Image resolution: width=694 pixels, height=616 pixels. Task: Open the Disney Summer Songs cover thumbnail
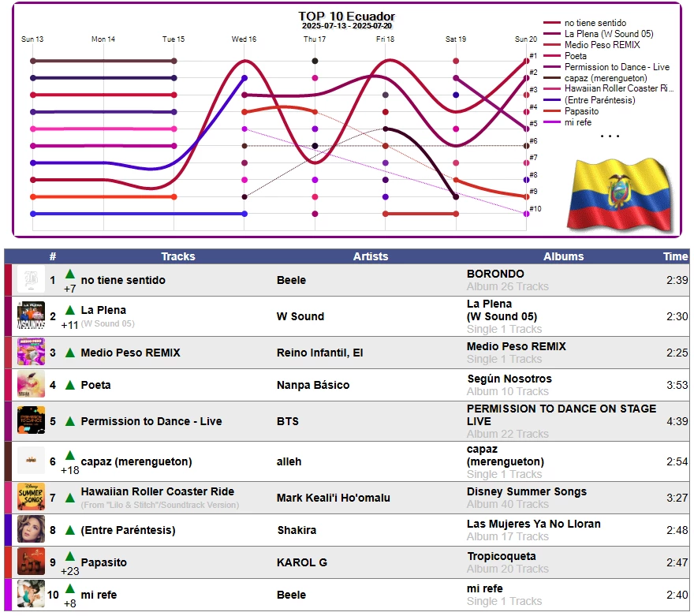click(x=31, y=497)
